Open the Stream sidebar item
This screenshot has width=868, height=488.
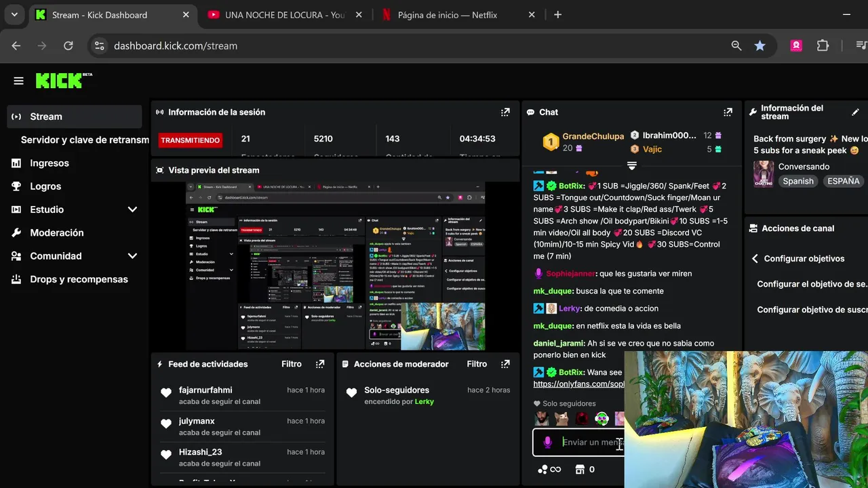tap(75, 117)
